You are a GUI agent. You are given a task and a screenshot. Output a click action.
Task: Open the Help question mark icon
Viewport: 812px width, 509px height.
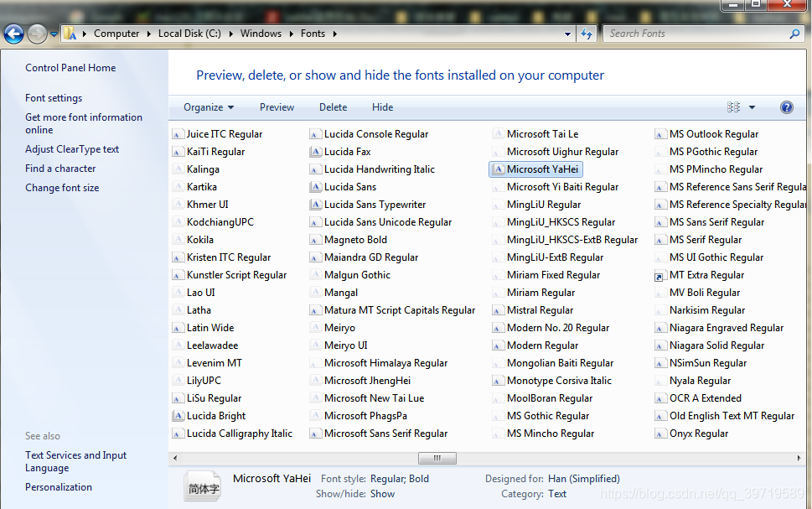[786, 107]
